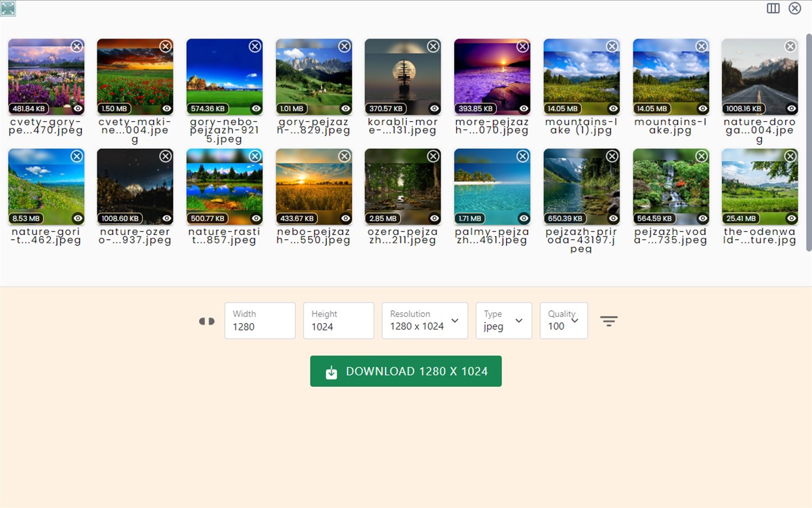Open the advanced filter settings icon
812x508 pixels.
point(609,320)
